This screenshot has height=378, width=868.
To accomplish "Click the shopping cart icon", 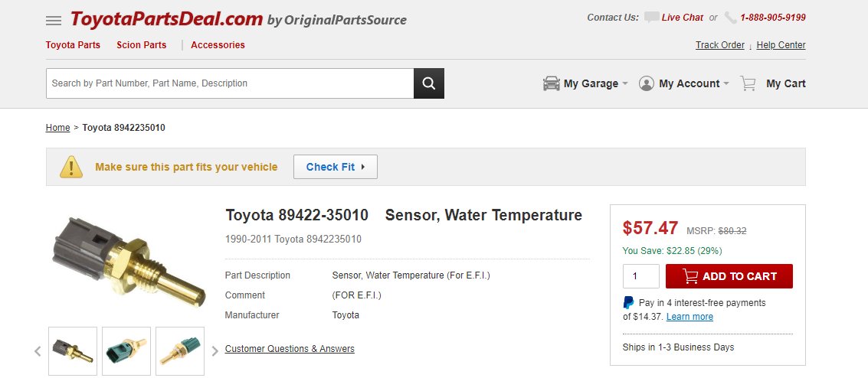I will click(748, 83).
